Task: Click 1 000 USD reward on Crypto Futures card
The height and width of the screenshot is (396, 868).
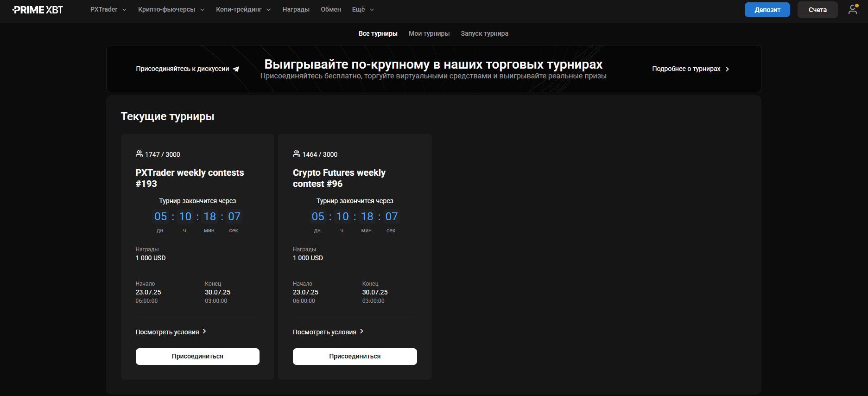Action: 308,258
